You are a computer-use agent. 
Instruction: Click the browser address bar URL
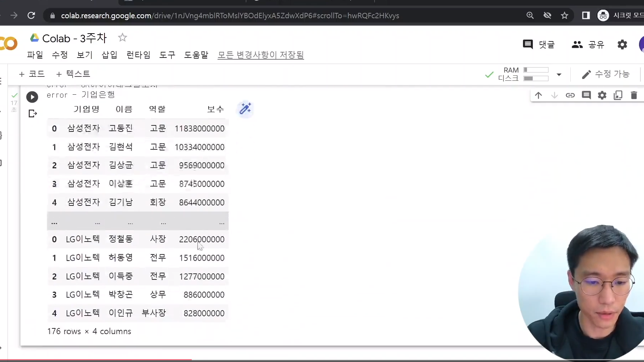230,15
